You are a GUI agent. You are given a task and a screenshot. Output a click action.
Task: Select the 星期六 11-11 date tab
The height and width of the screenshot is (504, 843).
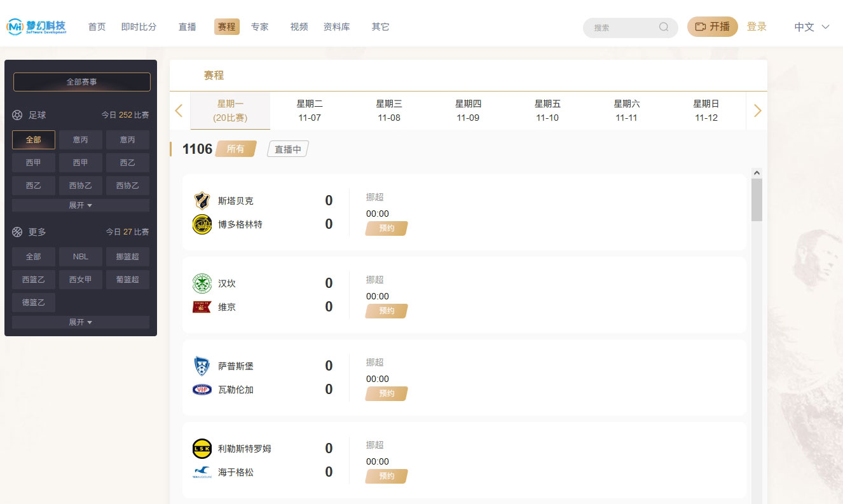(627, 111)
